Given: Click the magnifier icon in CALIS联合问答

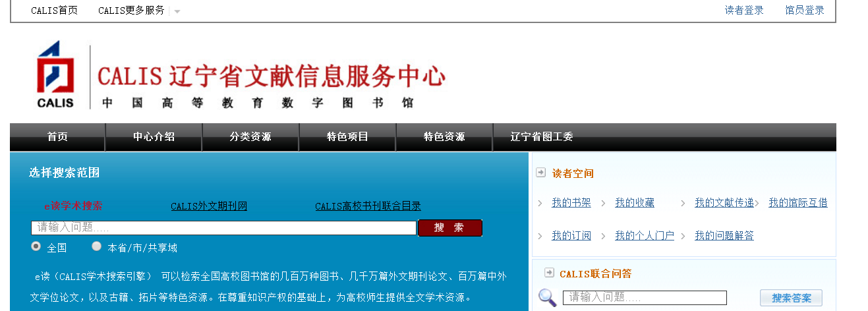Looking at the screenshot, I should (x=547, y=298).
